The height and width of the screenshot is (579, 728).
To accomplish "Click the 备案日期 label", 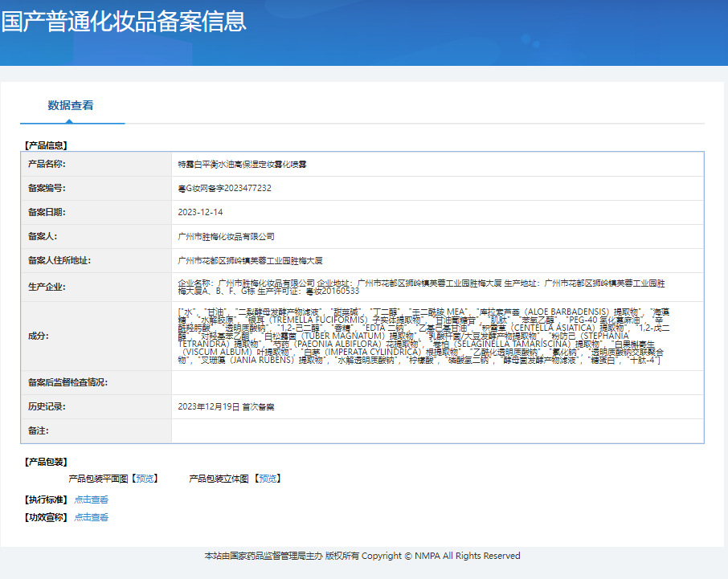I will (x=47, y=212).
